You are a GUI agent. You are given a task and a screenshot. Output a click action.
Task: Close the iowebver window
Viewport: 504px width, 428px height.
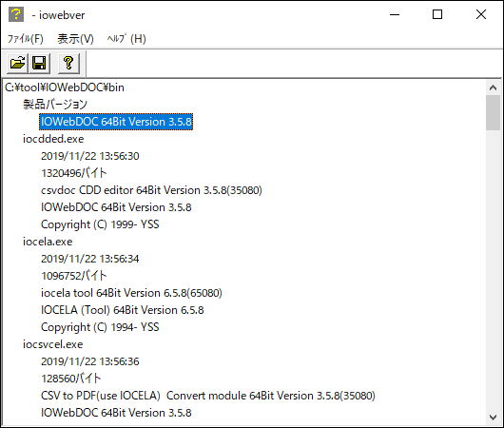[x=481, y=14]
